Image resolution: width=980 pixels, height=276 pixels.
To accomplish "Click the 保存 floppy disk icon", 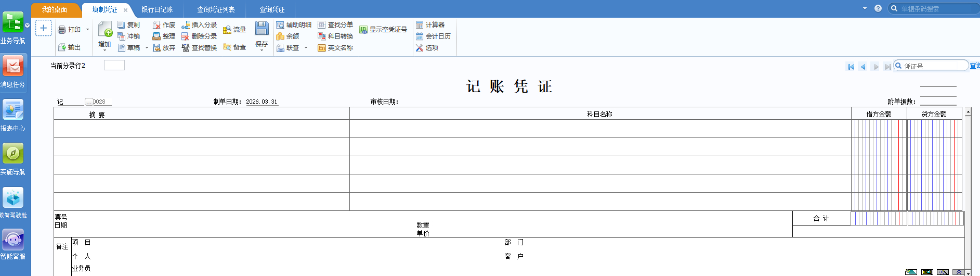I will pos(262,28).
